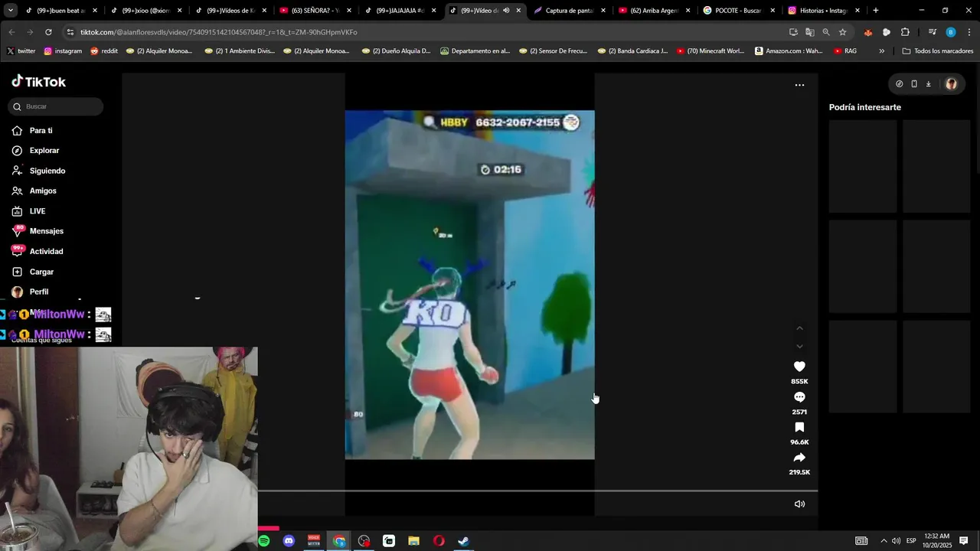Open the instagram bookmark
The height and width of the screenshot is (551, 980).
tap(63, 51)
